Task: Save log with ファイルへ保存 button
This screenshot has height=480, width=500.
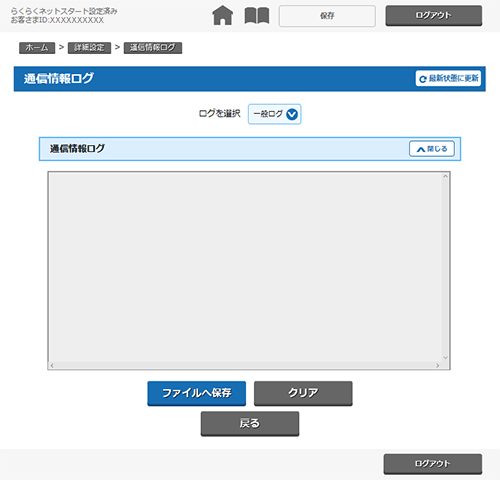Action: tap(197, 393)
